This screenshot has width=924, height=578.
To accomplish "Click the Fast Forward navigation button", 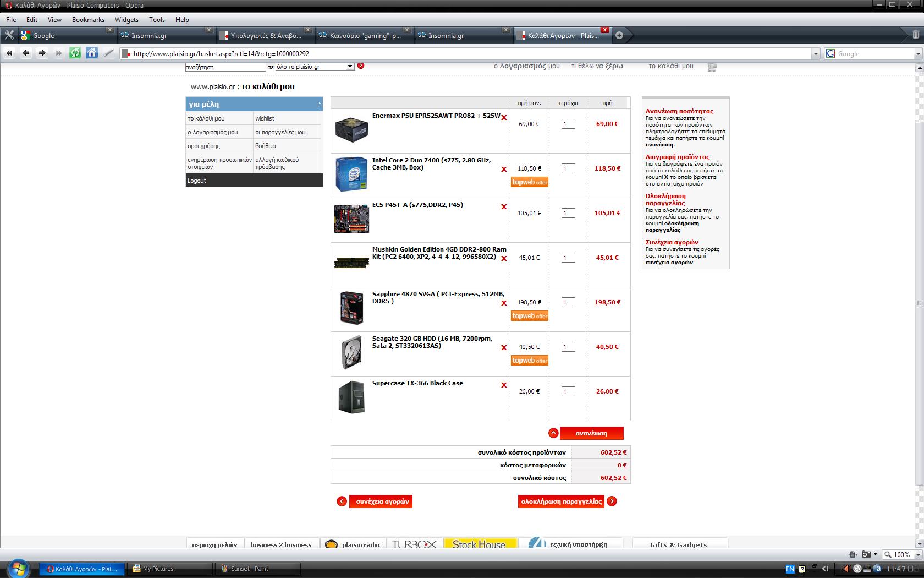I will [59, 53].
